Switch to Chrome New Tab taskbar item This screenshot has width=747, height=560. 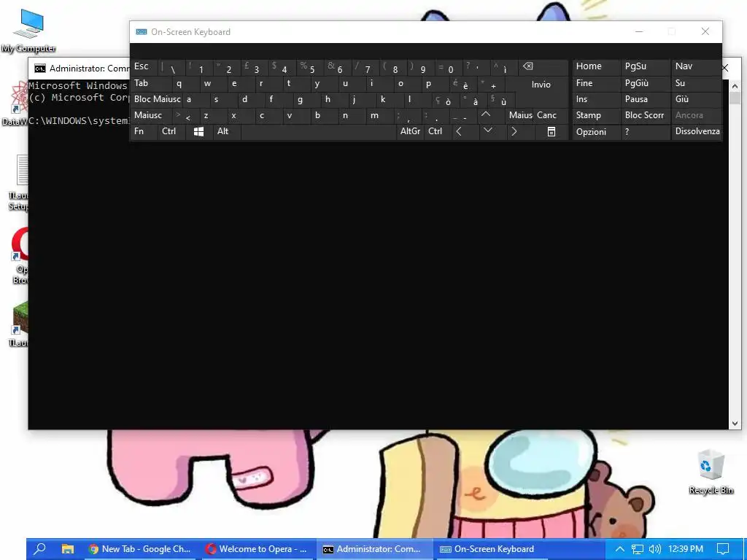tap(140, 549)
